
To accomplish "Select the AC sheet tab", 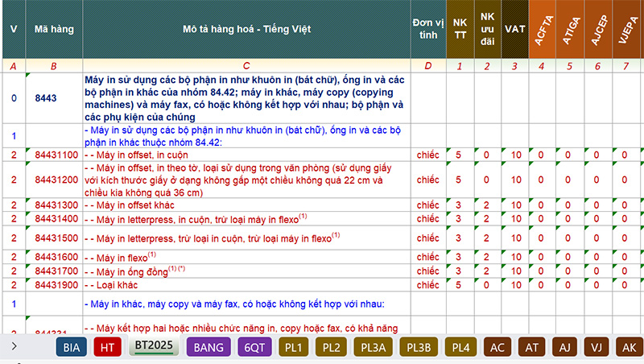I will [x=497, y=347].
